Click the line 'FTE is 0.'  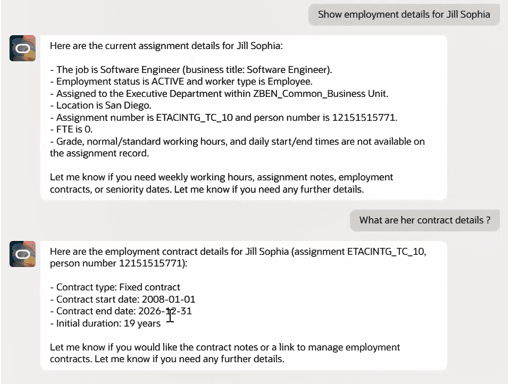[x=71, y=129]
